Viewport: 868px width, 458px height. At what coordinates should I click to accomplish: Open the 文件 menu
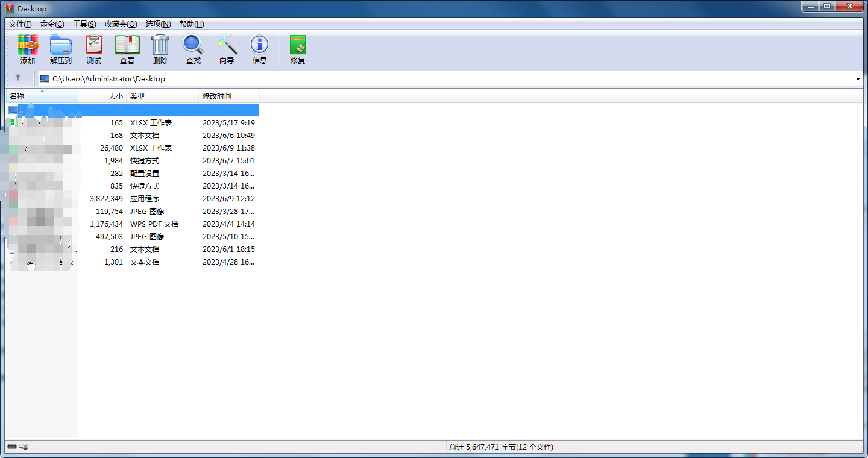[x=20, y=24]
